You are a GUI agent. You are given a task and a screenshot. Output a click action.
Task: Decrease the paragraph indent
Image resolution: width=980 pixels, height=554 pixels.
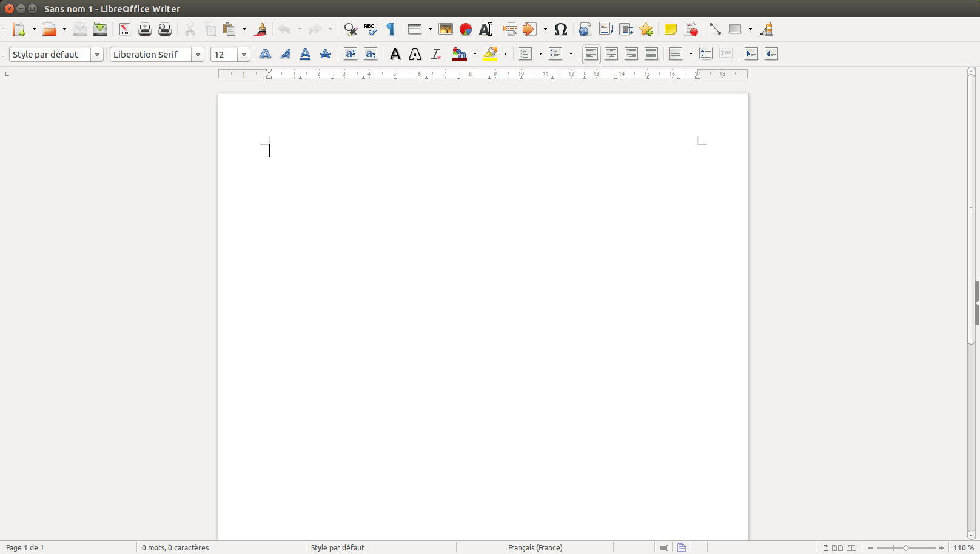[771, 54]
